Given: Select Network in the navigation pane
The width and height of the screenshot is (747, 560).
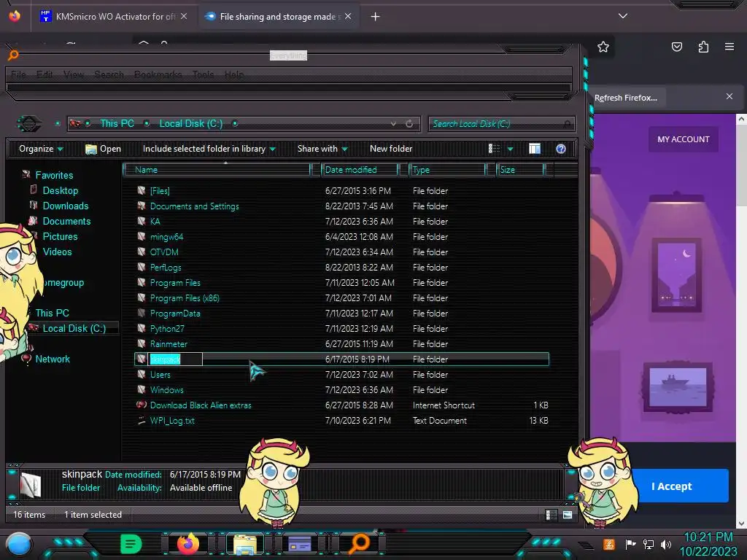Looking at the screenshot, I should [x=53, y=359].
